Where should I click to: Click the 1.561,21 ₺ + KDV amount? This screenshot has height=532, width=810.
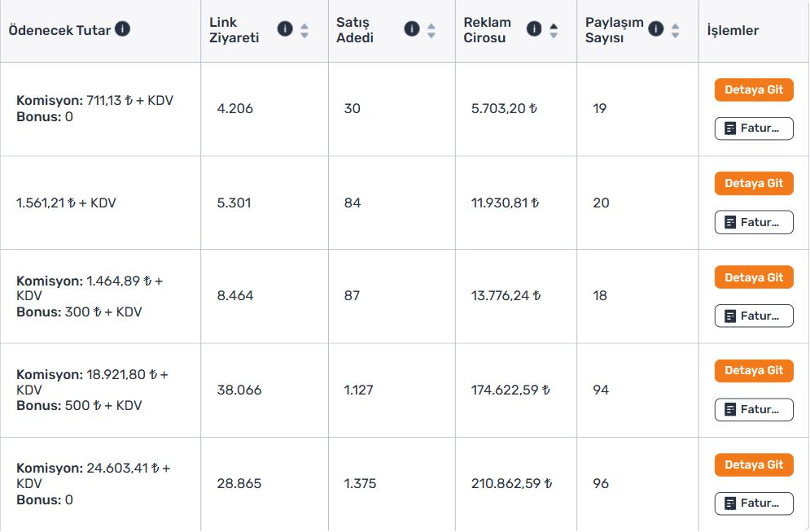66,203
